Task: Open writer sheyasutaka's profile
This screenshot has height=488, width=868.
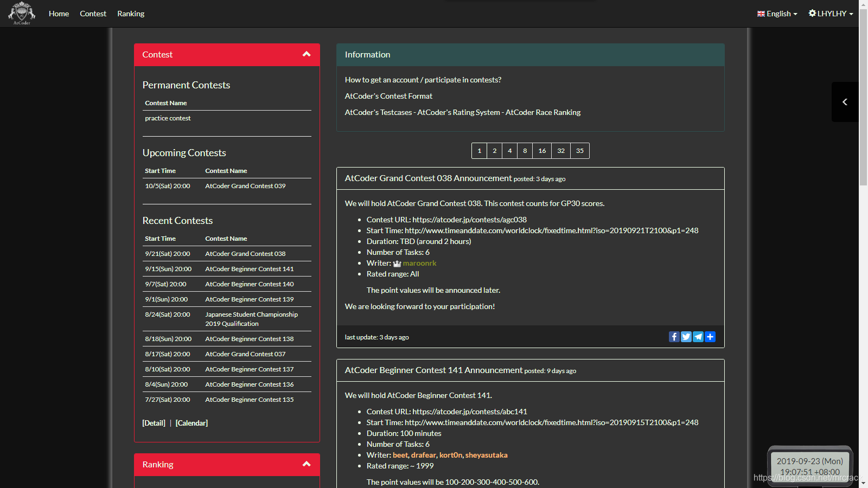Action: (486, 455)
